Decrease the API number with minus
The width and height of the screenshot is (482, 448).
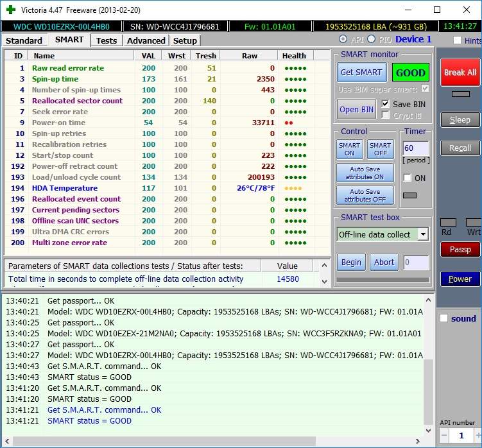tap(444, 435)
